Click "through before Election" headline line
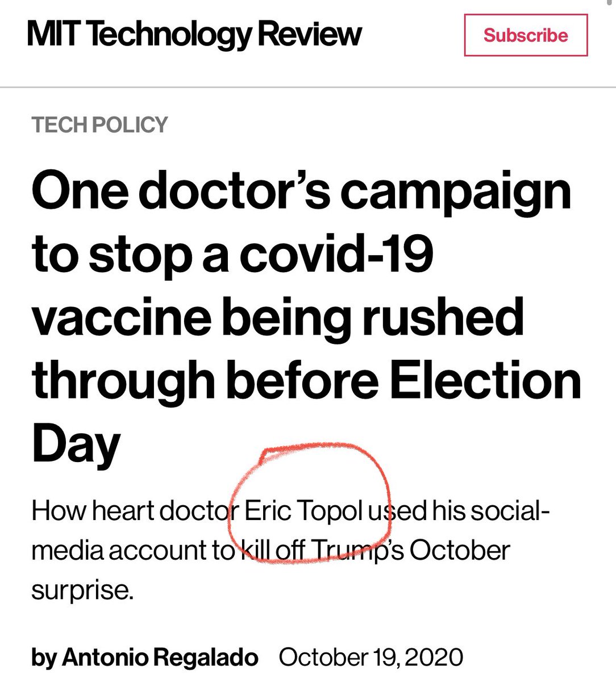 click(307, 380)
